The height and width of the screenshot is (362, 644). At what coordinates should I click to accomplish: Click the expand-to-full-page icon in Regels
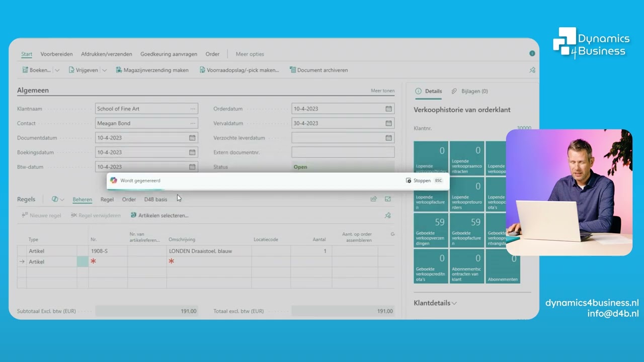tap(388, 199)
